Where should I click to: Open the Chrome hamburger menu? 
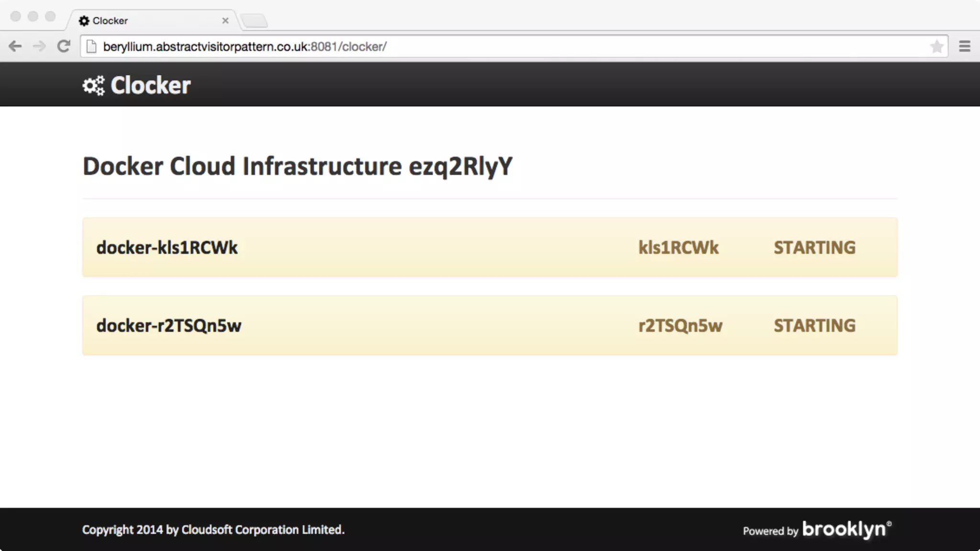[x=964, y=46]
